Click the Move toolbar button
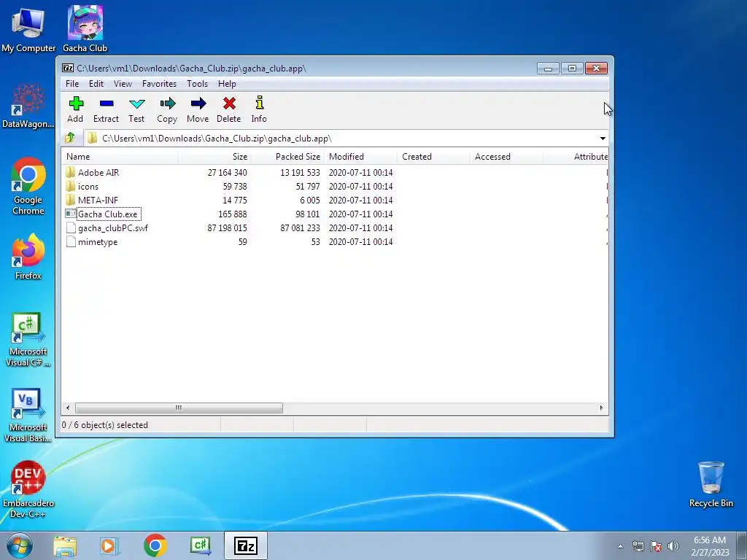Viewport: 747px width, 560px height. [198, 109]
